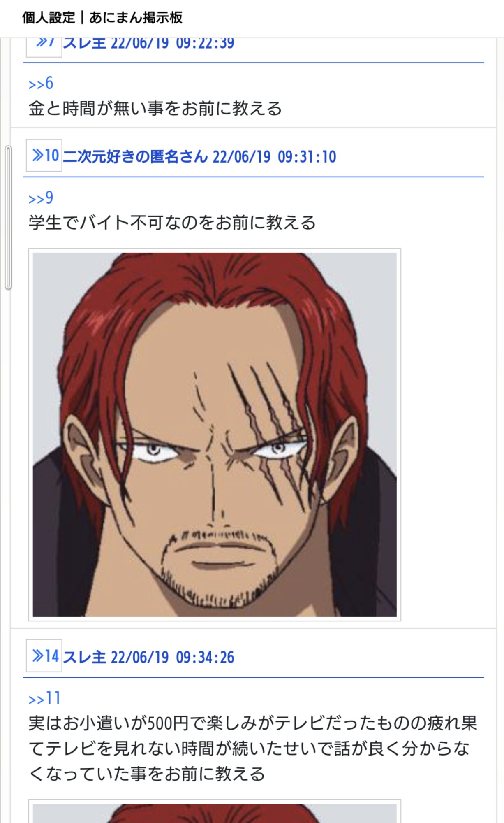The image size is (504, 823).
Task: Click poster name 二次元好きの匿名さん
Action: click(136, 157)
